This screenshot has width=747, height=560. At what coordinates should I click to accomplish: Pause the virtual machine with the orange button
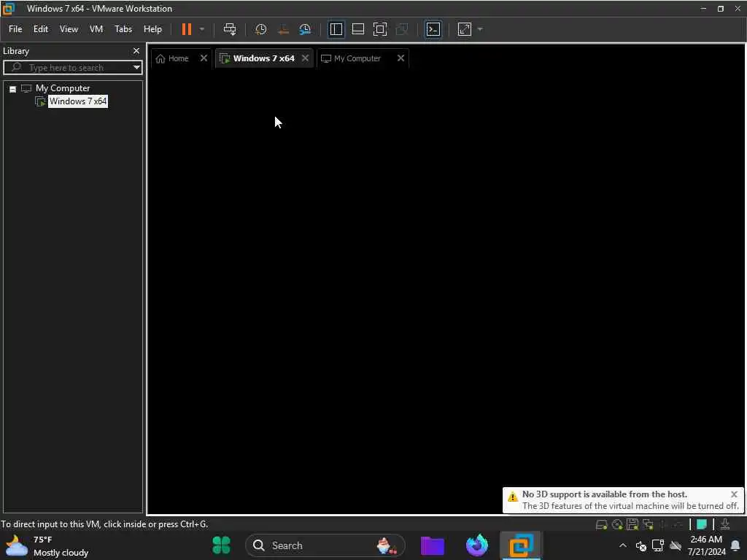click(186, 29)
